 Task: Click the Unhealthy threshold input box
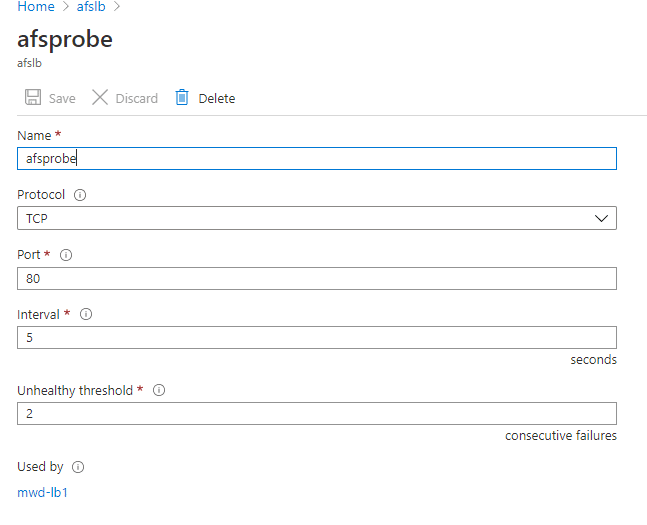[317, 414]
